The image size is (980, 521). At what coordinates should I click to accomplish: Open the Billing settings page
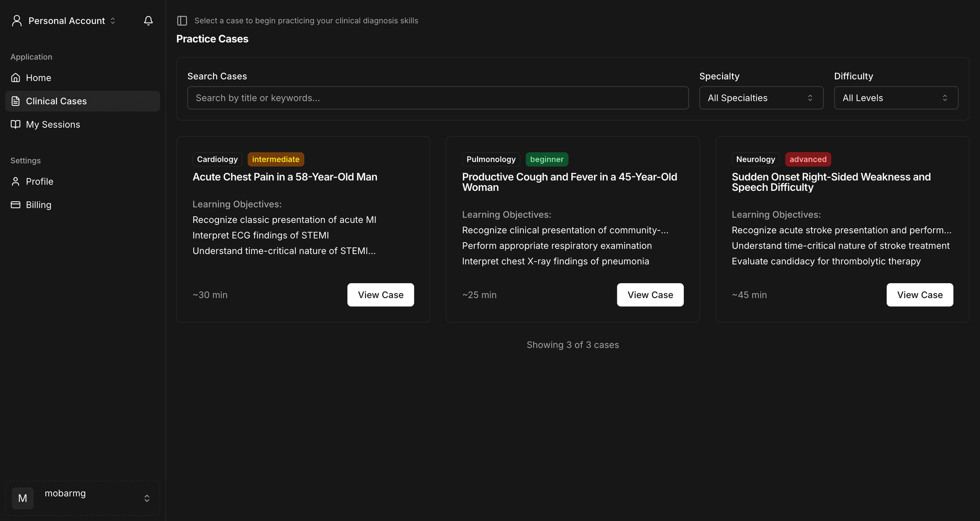pos(39,205)
